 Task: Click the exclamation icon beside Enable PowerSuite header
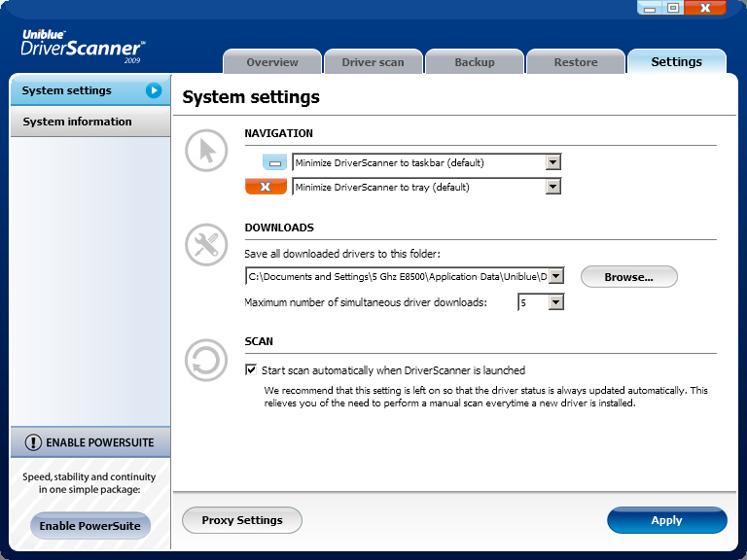point(33,442)
